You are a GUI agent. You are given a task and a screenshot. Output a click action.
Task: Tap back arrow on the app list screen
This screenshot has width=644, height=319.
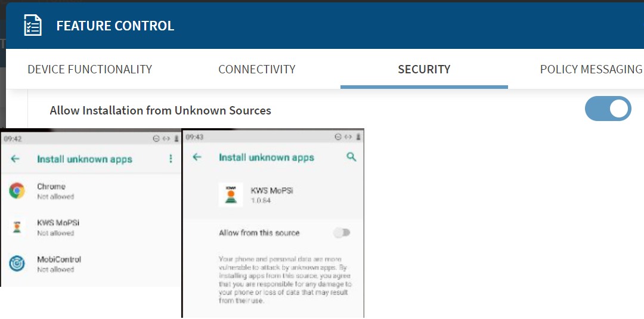point(16,159)
